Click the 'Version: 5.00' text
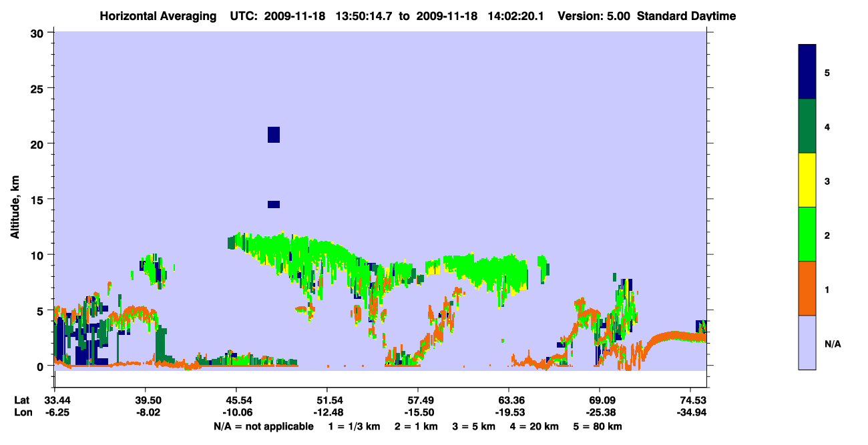The height and width of the screenshot is (445, 868). [593, 16]
